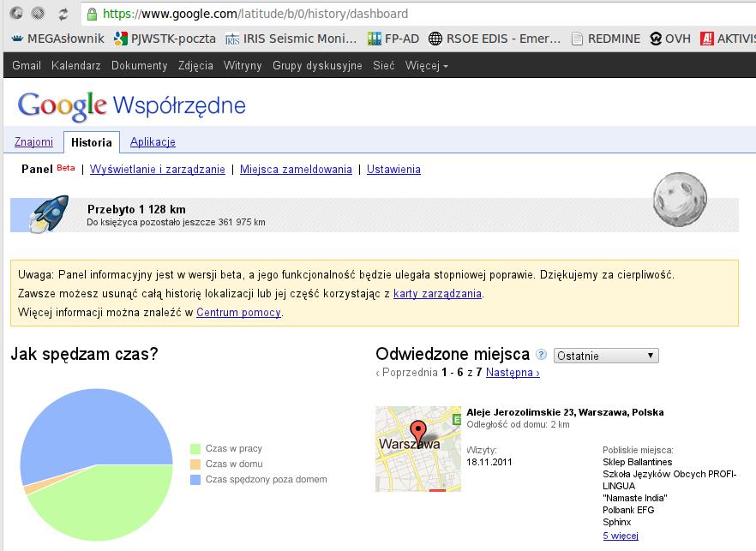Open Grupy dyskusyjne in the top bar
756x551 pixels.
(x=317, y=65)
